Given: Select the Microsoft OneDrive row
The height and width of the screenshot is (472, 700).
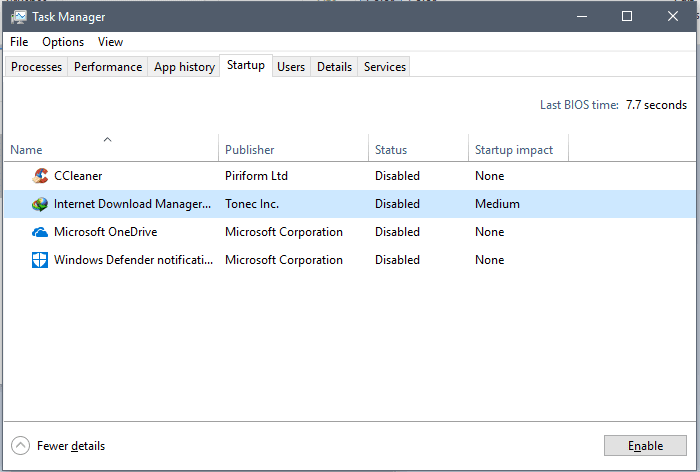Looking at the screenshot, I should click(350, 232).
